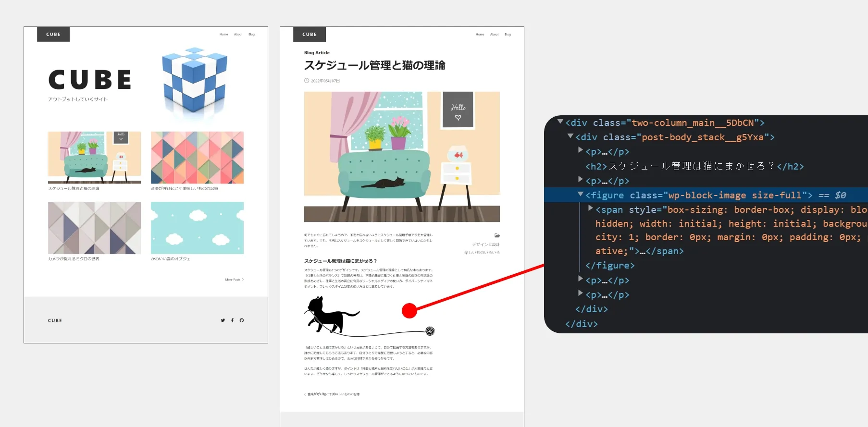Expand the span element inside the figure
The image size is (868, 427).
[590, 208]
